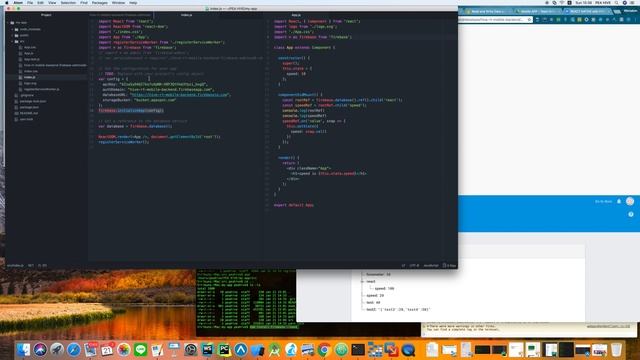640x360 pixels.
Task: Switch to index.js editor tab
Action: [187, 15]
